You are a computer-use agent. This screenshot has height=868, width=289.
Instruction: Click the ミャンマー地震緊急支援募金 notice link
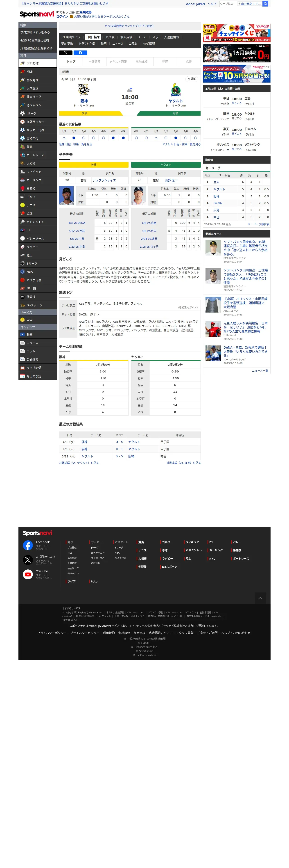(65, 3)
